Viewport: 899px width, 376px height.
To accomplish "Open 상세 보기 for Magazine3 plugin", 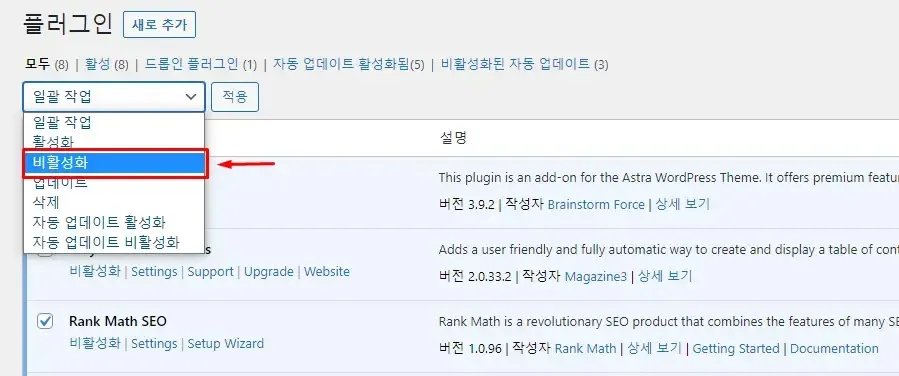I will pyautogui.click(x=665, y=276).
